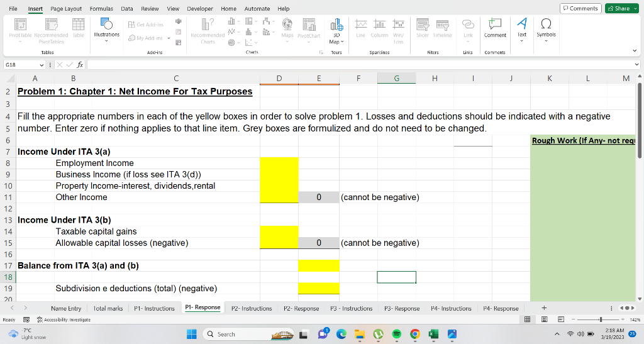Open the P1- Instructions sheet
644x344 pixels.
[154, 308]
